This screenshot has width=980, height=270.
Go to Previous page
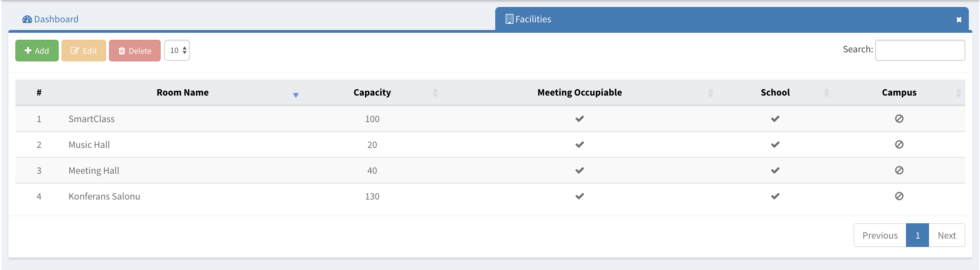(x=879, y=235)
